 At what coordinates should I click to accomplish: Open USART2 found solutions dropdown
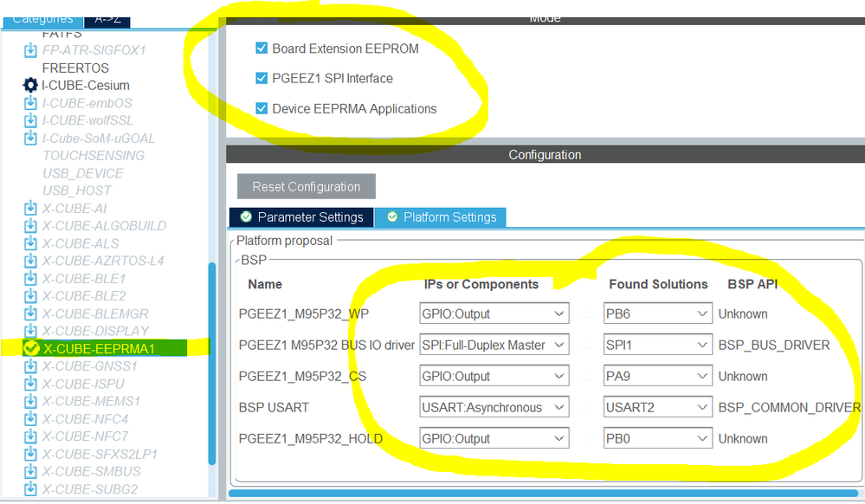[x=657, y=407]
